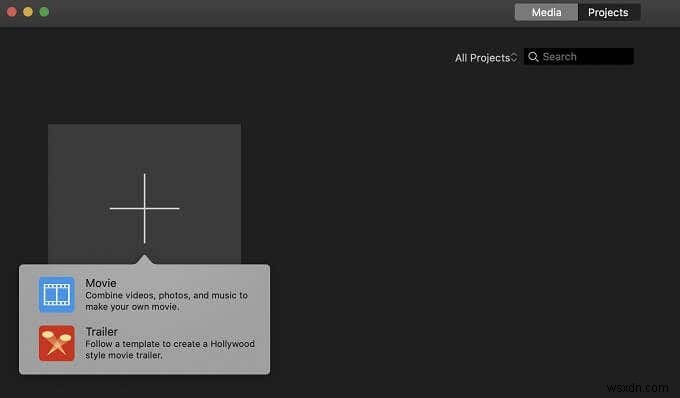The width and height of the screenshot is (680, 398).
Task: Close the window with the red button
Action: (x=12, y=12)
